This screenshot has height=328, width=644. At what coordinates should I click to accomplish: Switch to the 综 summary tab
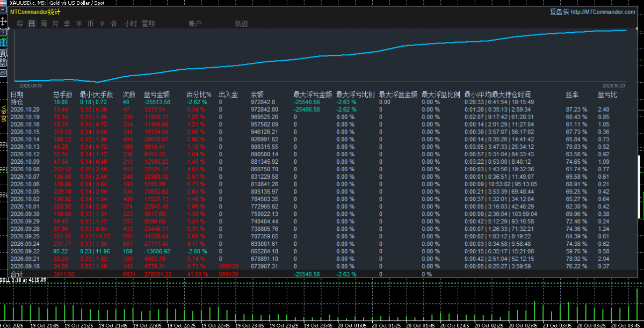pyautogui.click(x=20, y=24)
